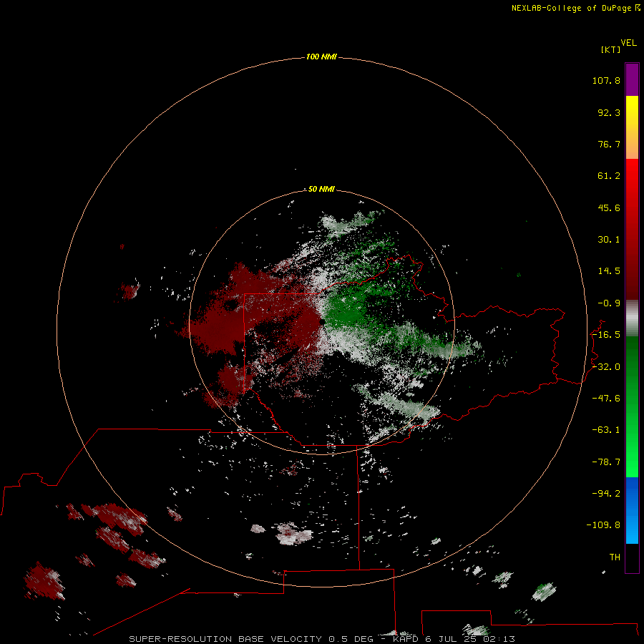Click the 92.3 value on velocity scale
Image resolution: width=644 pixels, height=644 pixels.
point(609,112)
